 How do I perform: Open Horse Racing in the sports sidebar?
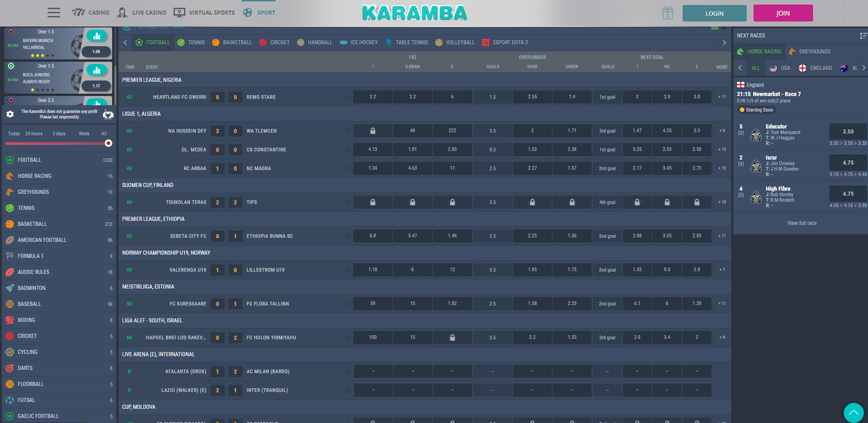[59, 176]
